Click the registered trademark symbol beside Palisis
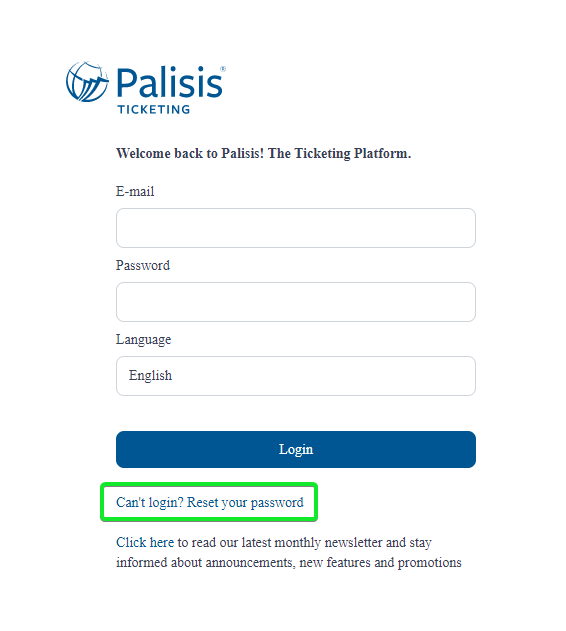 pyautogui.click(x=223, y=69)
